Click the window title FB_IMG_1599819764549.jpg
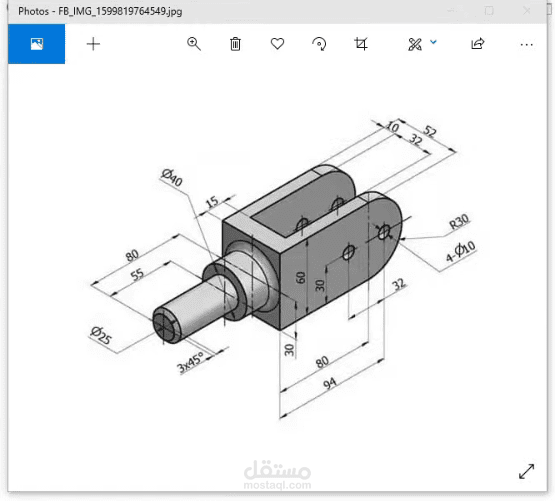This screenshot has height=501, width=555. click(x=120, y=11)
